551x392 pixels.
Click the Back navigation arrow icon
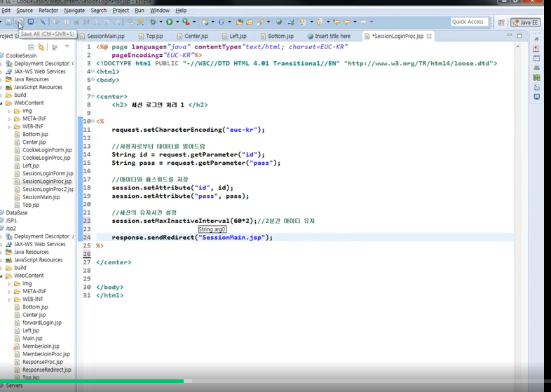(x=347, y=22)
